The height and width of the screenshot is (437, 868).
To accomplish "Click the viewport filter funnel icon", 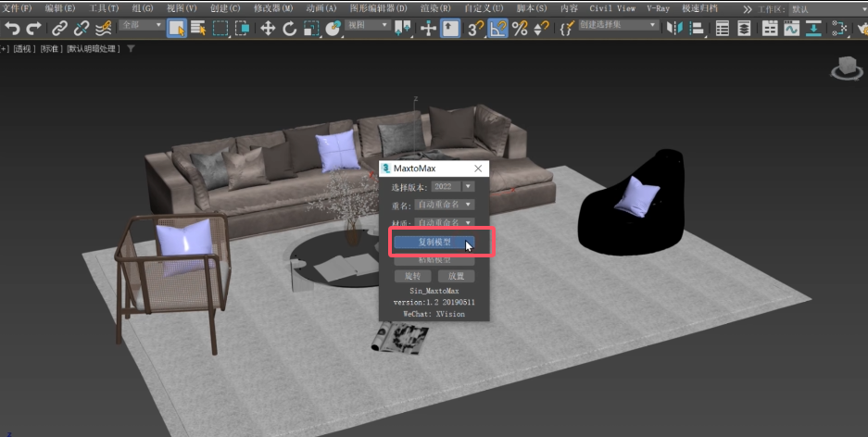I will tap(131, 49).
